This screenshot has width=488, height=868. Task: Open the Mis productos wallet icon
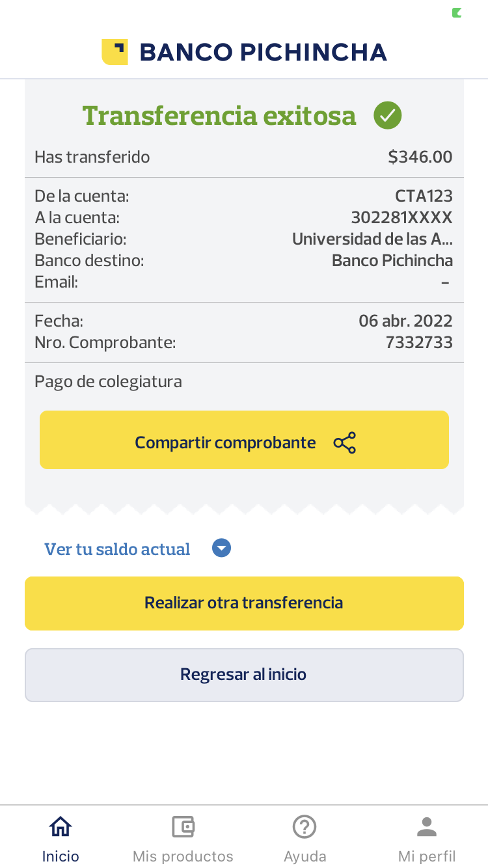[x=183, y=826]
